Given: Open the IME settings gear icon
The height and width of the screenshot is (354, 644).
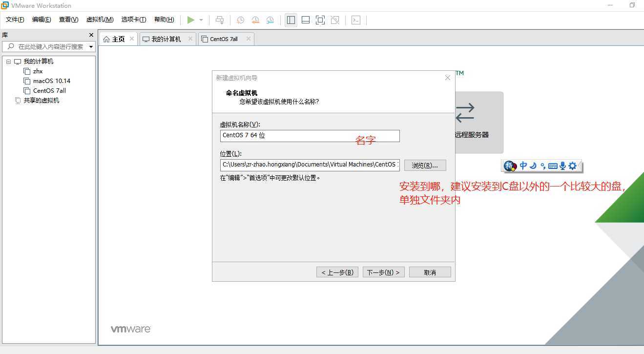Looking at the screenshot, I should pos(573,166).
